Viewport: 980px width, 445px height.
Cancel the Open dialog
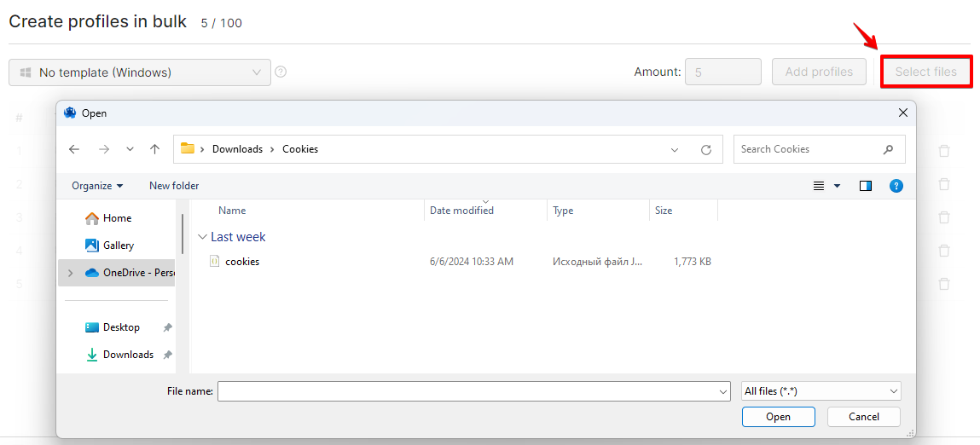864,417
